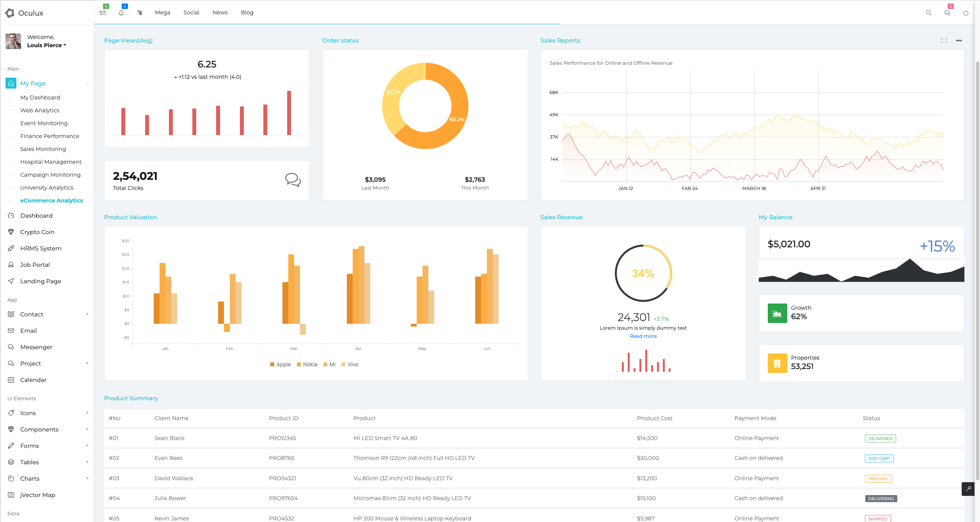
Task: Expand the Icons submenu
Action: 87,413
